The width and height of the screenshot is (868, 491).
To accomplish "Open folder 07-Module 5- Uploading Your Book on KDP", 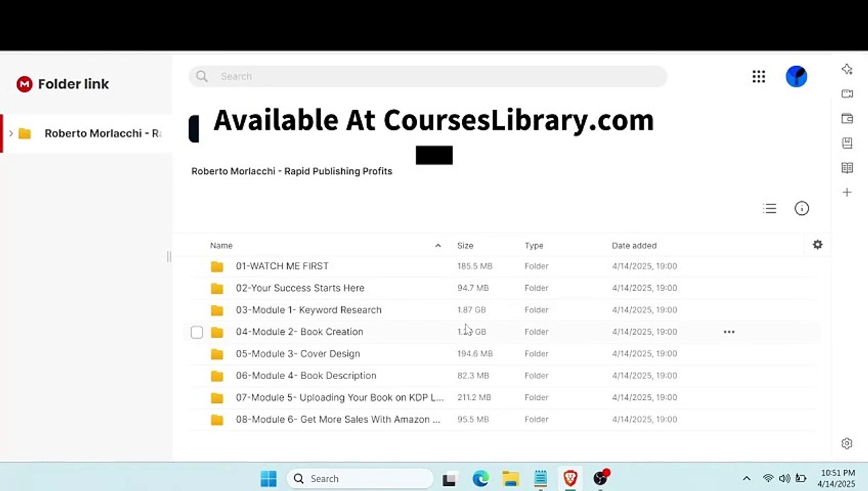I will [x=339, y=398].
